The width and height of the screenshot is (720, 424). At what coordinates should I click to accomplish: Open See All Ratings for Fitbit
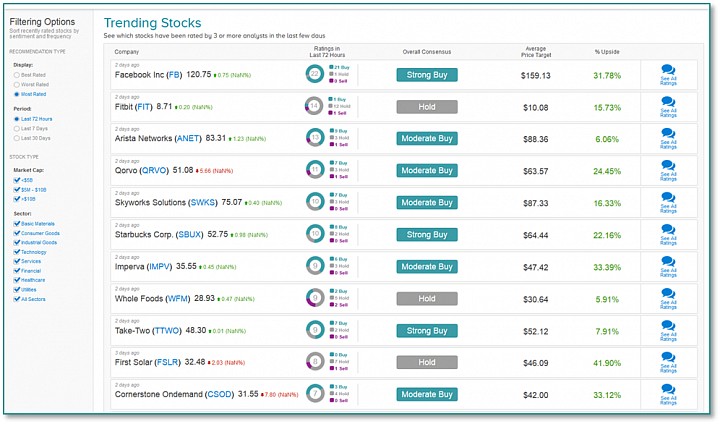668,107
